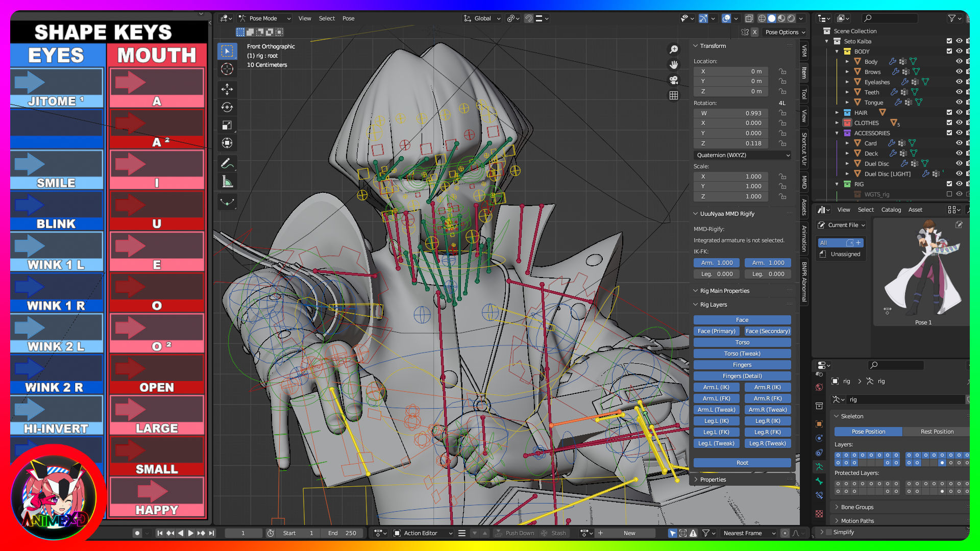Toggle X-ray display icon in header
The image size is (980, 551).
coord(749,18)
